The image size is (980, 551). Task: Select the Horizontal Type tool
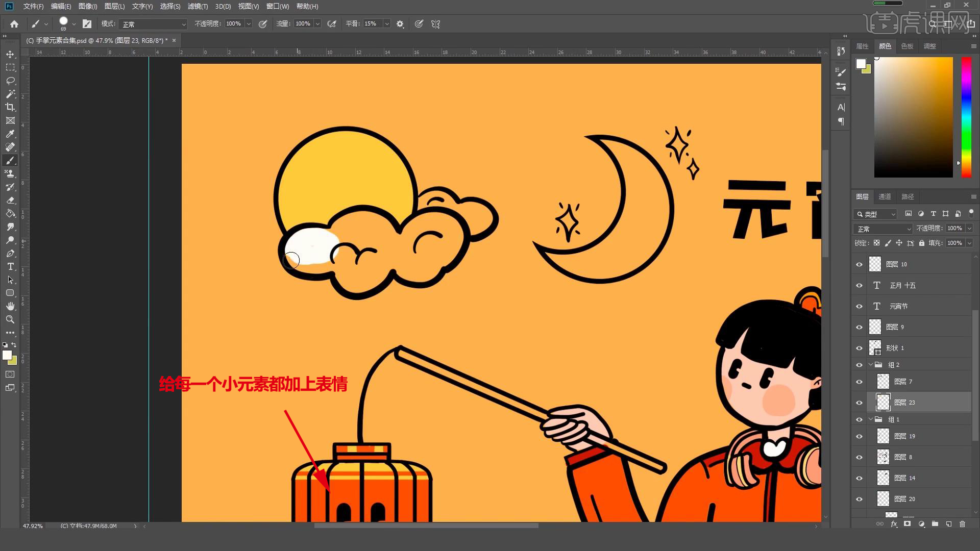coord(10,266)
